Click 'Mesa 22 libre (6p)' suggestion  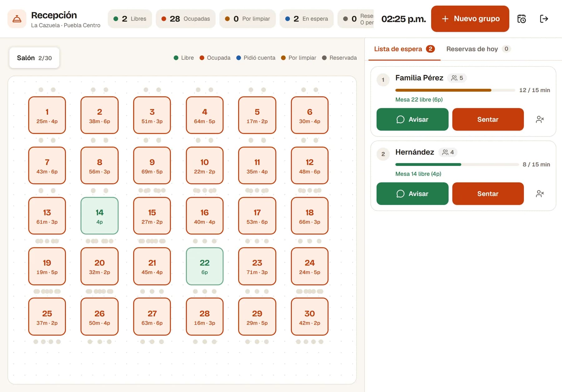coord(419,99)
